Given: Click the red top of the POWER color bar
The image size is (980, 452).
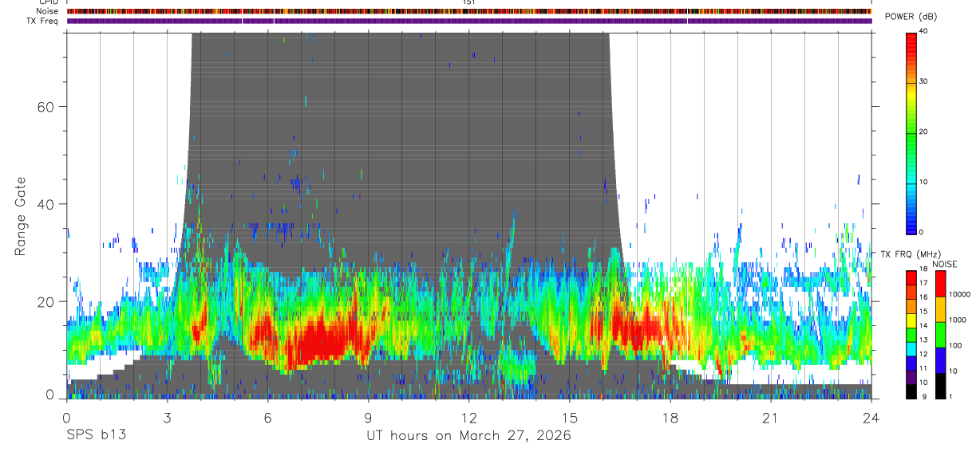Looking at the screenshot, I should 911,41.
